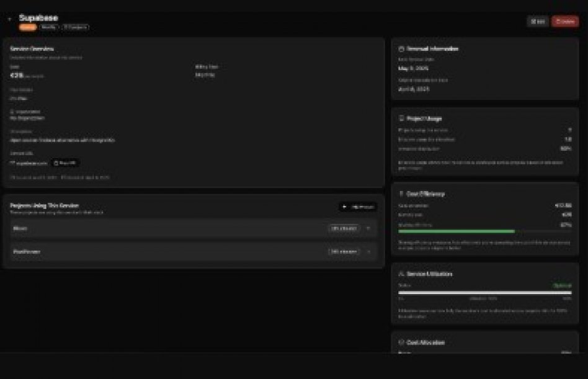Click the Edit button
The height and width of the screenshot is (379, 588).
pos(538,22)
